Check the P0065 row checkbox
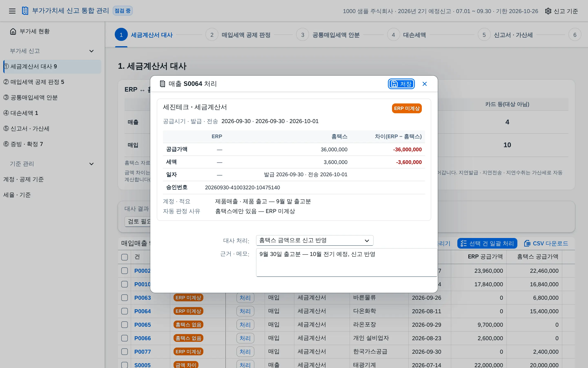This screenshot has width=588, height=368. (124, 325)
